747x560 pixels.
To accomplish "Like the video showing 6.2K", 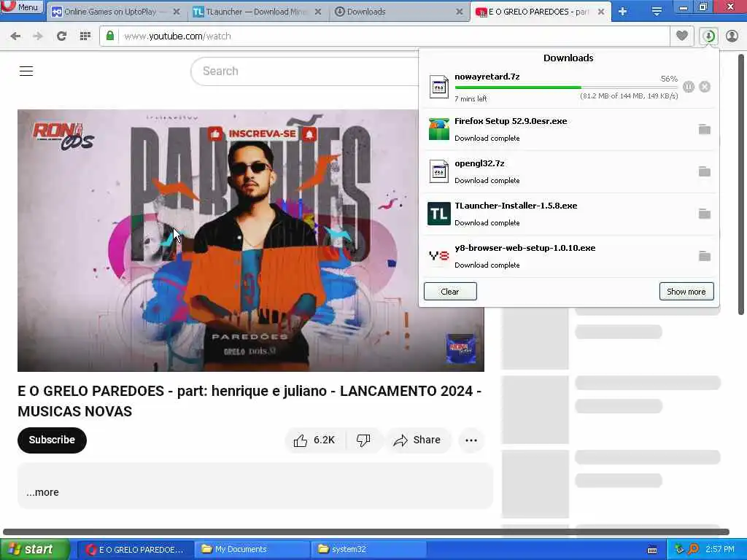I will (x=314, y=440).
